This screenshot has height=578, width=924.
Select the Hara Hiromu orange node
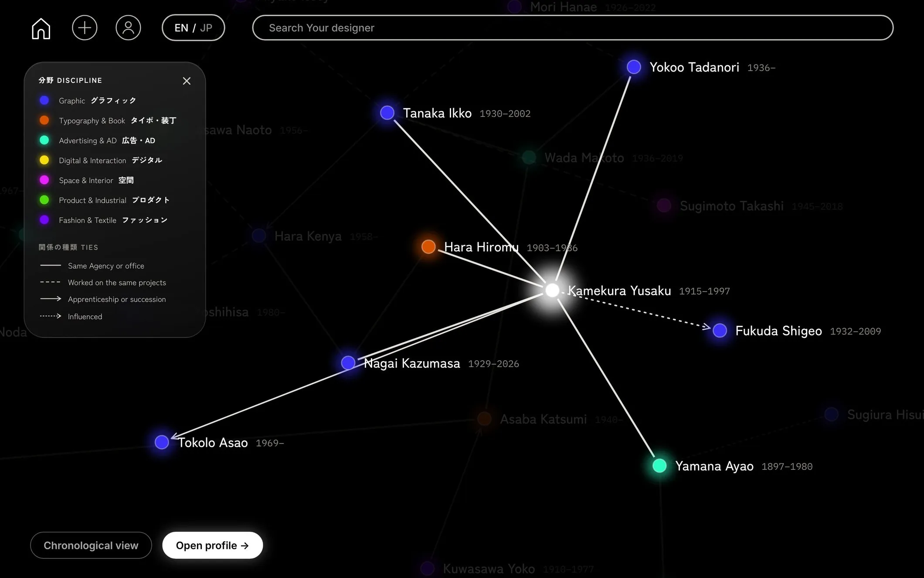point(428,246)
